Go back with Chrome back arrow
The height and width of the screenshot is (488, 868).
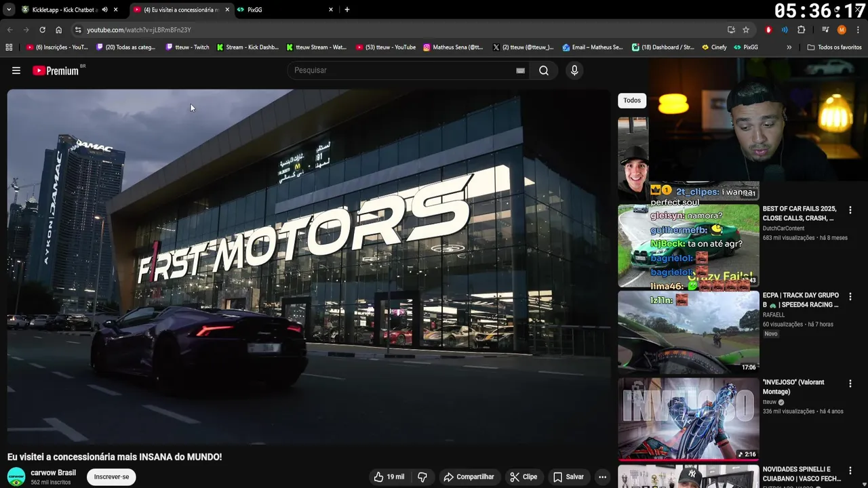coord(10,30)
